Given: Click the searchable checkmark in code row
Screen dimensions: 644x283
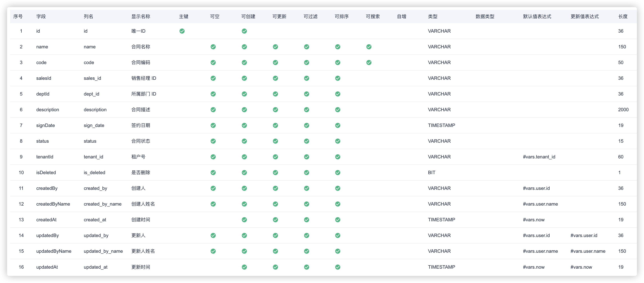Looking at the screenshot, I should [x=369, y=62].
